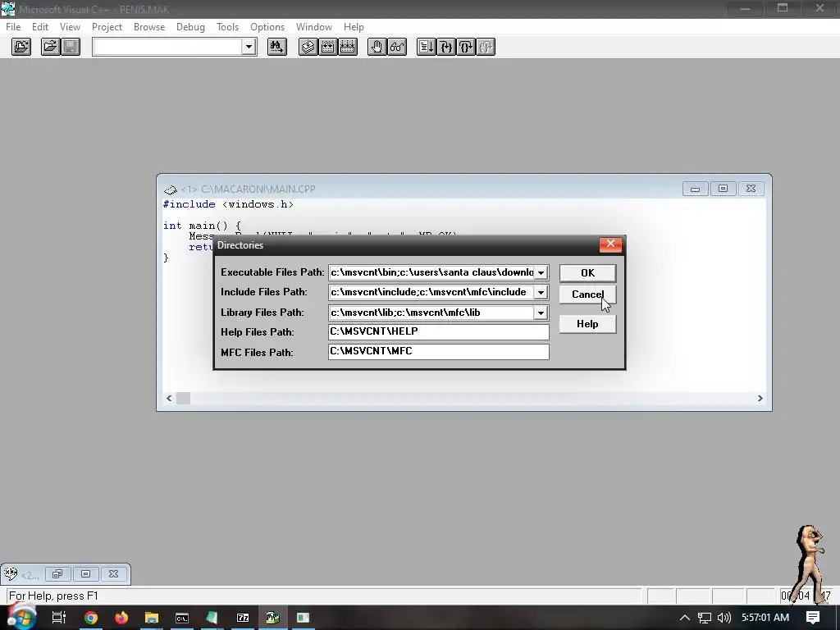Open the File menu
Image resolution: width=840 pixels, height=630 pixels.
(x=13, y=27)
